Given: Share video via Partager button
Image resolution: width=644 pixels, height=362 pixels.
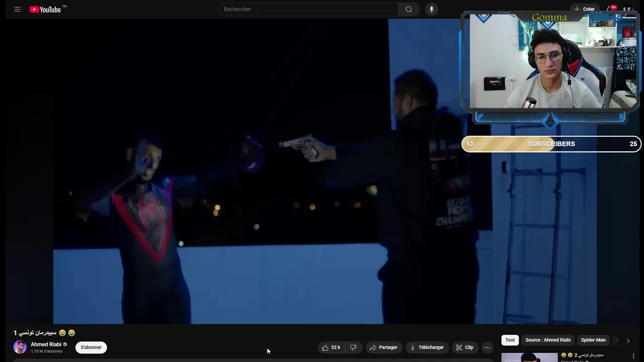Looking at the screenshot, I should (x=383, y=347).
